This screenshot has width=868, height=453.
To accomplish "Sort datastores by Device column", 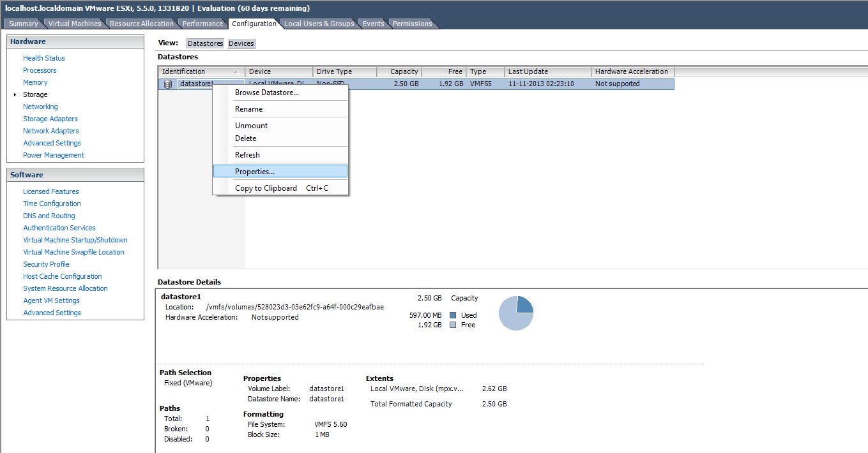I will click(x=279, y=72).
